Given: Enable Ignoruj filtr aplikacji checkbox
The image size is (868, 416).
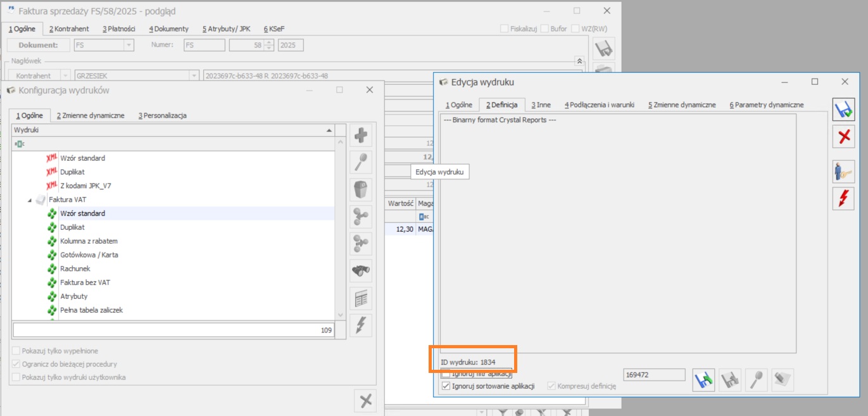Looking at the screenshot, I should pyautogui.click(x=446, y=374).
